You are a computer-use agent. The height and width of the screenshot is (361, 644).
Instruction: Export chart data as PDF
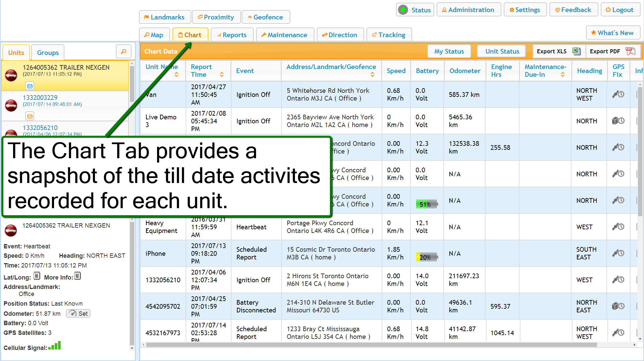click(x=612, y=51)
